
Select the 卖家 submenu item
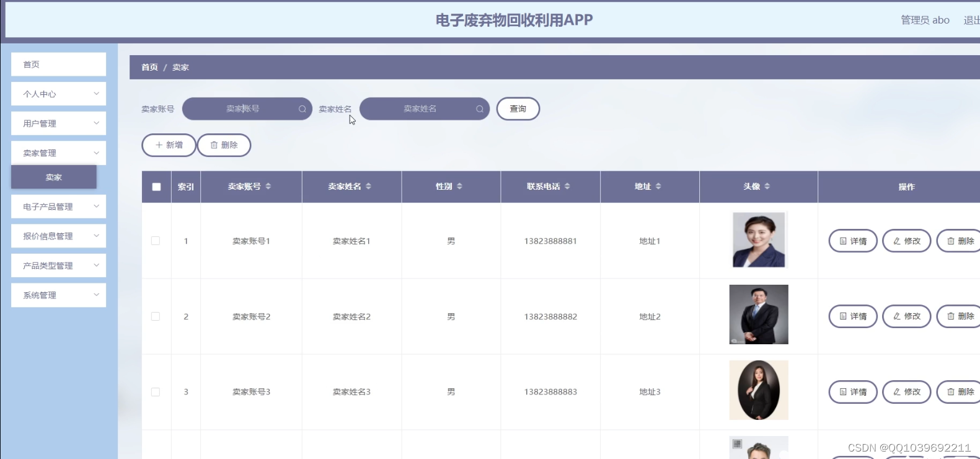[x=54, y=177]
